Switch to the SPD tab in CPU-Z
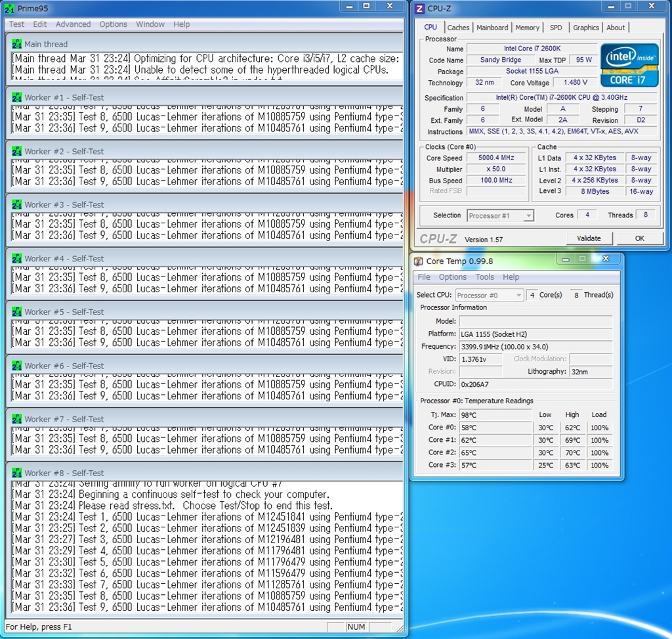 556,28
